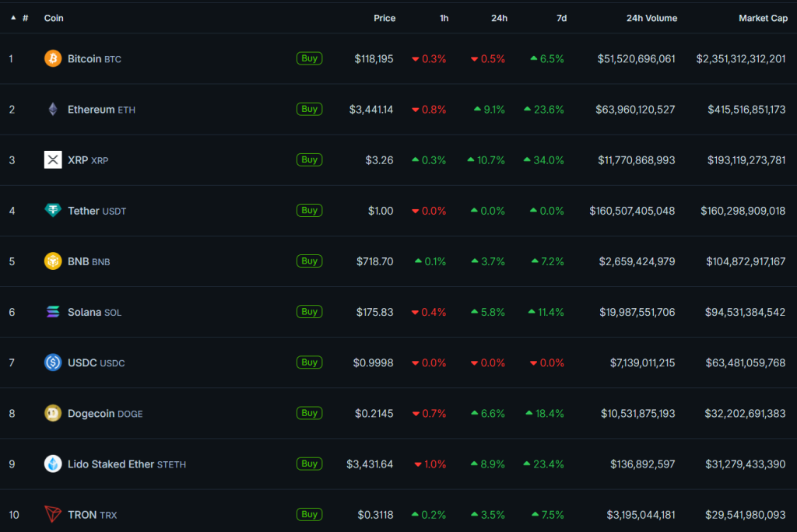Click the Lido Staked Ether icon
Screen dimensions: 797x532
click(x=53, y=464)
